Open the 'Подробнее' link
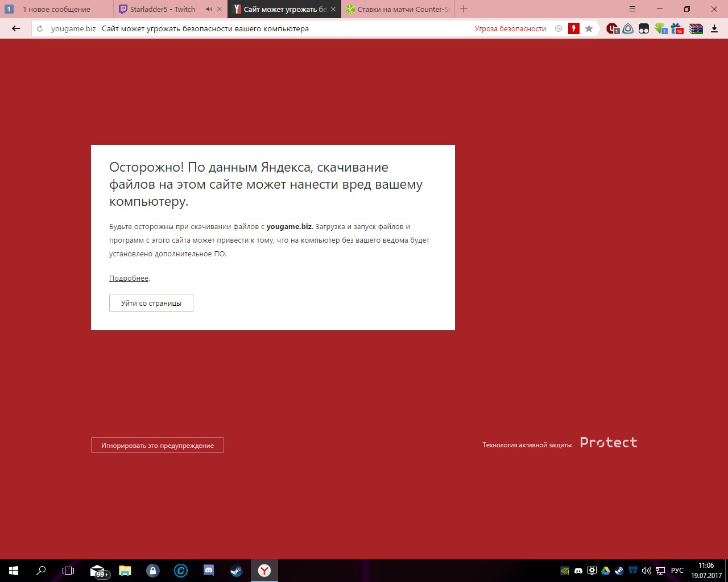This screenshot has width=728, height=582. [129, 278]
